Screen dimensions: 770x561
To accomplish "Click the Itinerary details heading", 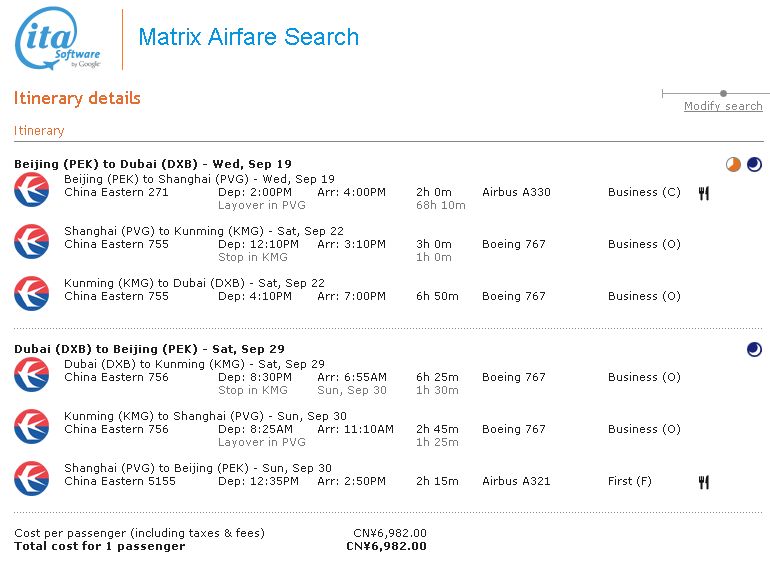I will pyautogui.click(x=77, y=98).
